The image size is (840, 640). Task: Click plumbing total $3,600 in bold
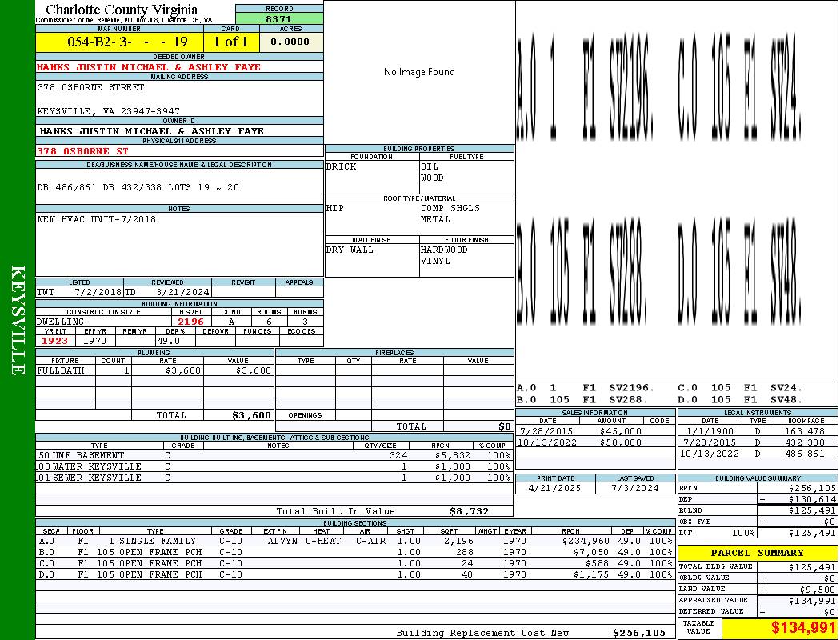(252, 415)
